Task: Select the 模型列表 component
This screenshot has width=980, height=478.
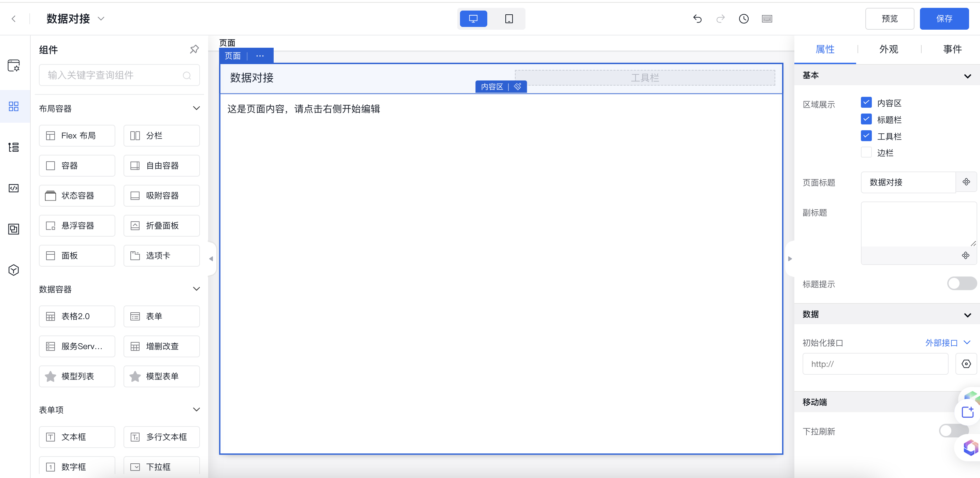Action: tap(77, 376)
